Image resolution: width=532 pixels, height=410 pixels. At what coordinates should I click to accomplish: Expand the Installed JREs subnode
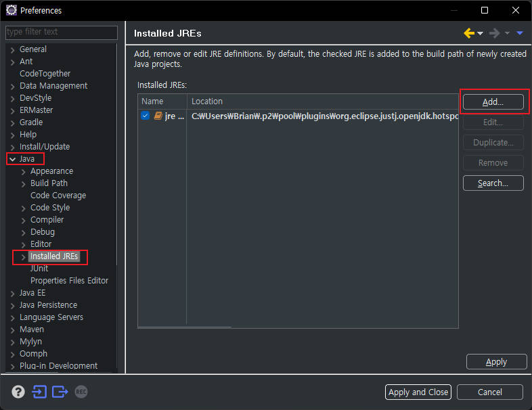point(24,257)
